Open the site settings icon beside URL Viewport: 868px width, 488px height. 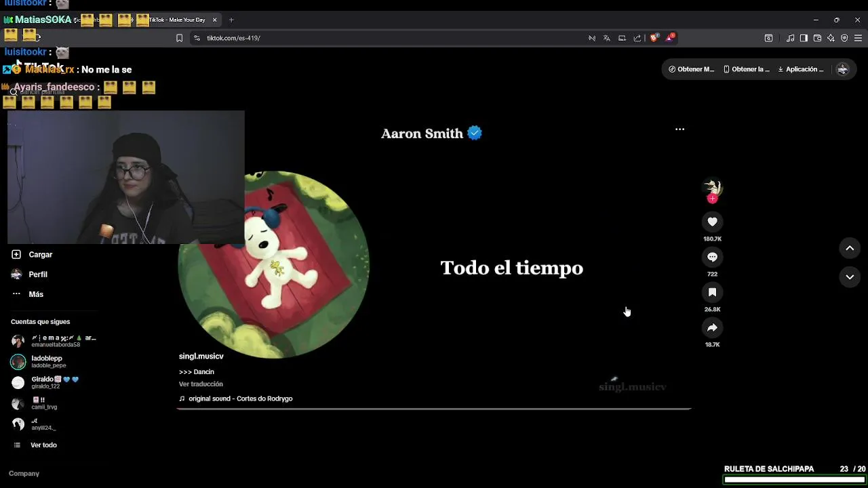coord(197,38)
